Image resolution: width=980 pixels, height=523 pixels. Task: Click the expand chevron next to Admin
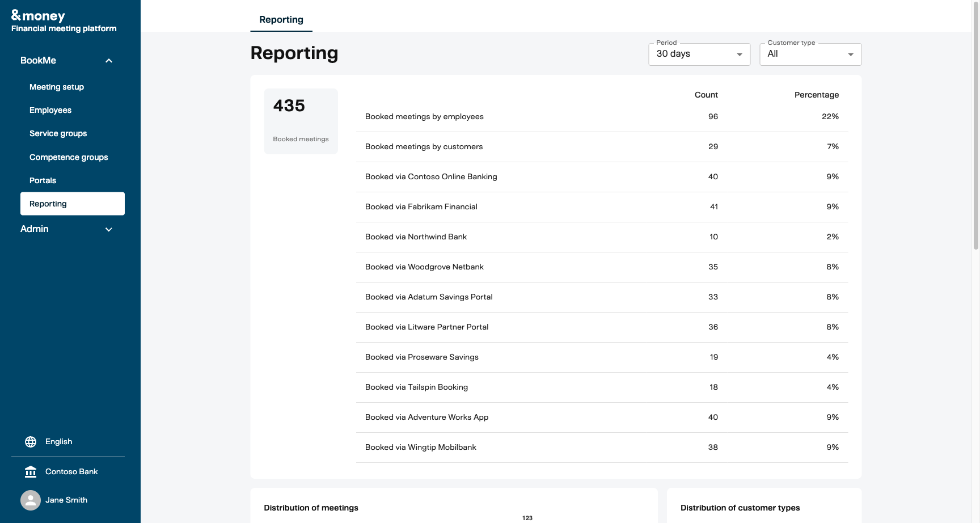(x=108, y=229)
